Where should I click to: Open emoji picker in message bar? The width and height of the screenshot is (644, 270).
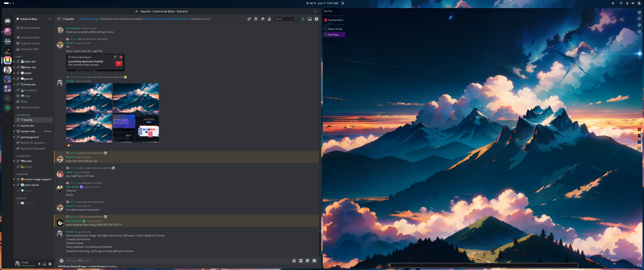[x=314, y=261]
